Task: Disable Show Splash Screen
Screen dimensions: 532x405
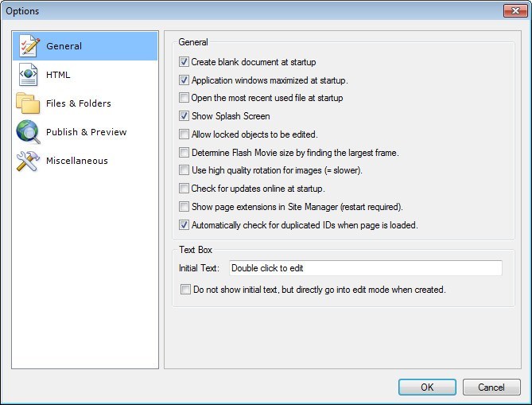Action: tap(184, 115)
